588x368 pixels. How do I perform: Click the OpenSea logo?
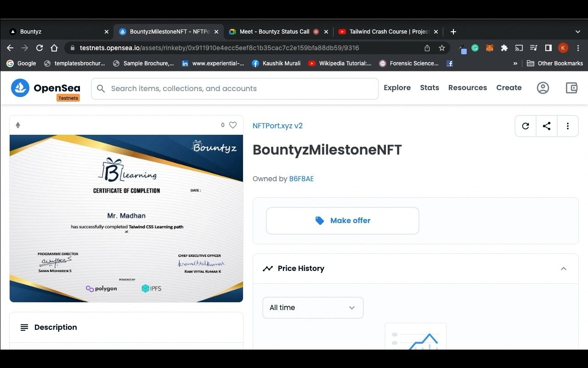click(45, 88)
